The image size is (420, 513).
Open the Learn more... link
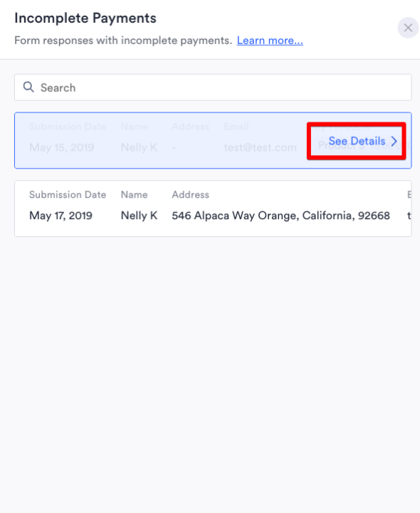coord(270,41)
